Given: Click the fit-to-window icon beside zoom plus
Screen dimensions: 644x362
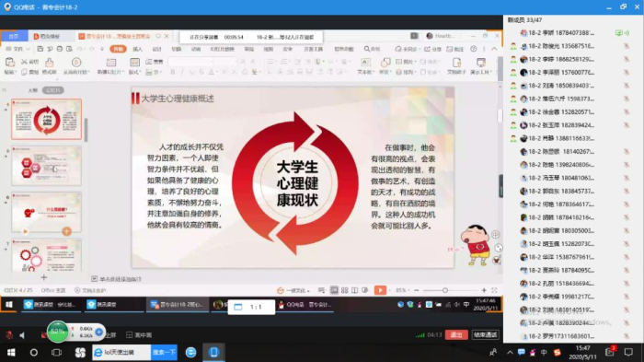Looking at the screenshot, I should [494, 290].
